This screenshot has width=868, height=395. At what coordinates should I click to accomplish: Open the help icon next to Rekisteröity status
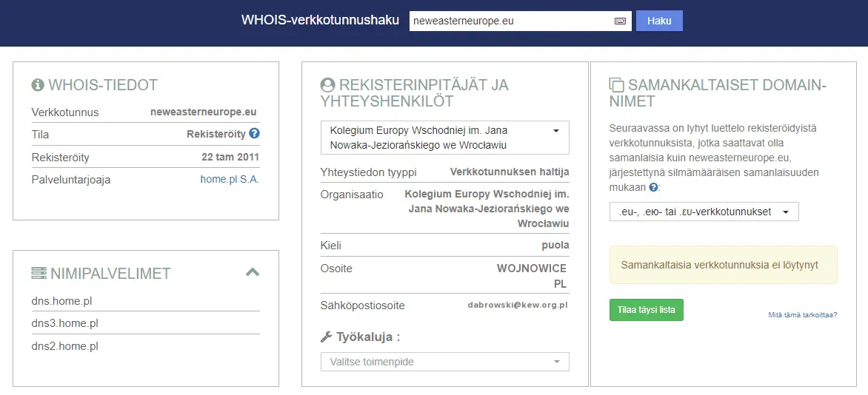[254, 133]
